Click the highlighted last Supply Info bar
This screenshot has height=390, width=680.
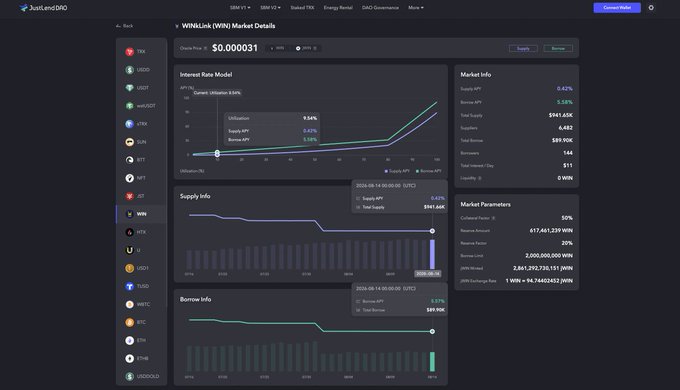point(432,254)
